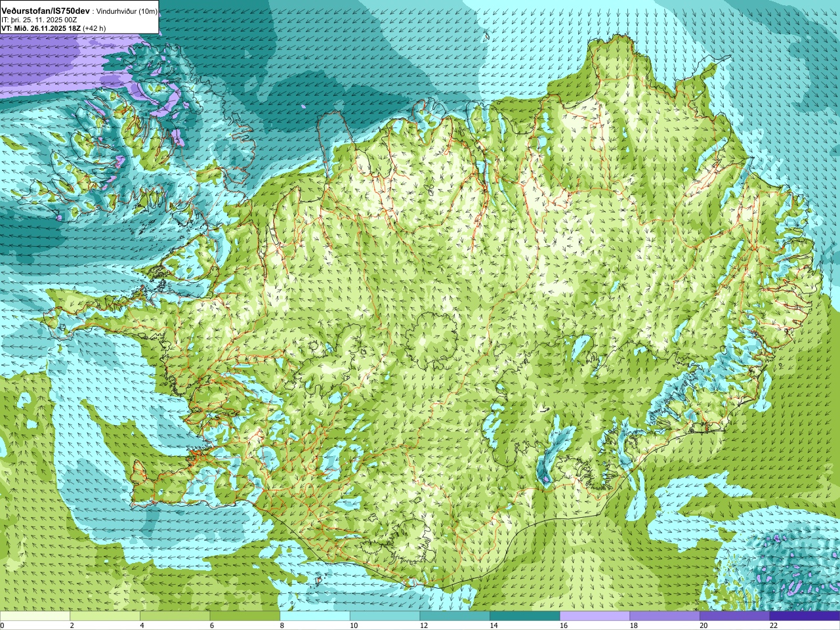Click the legend scale value '8'
840x630 pixels.
click(282, 625)
